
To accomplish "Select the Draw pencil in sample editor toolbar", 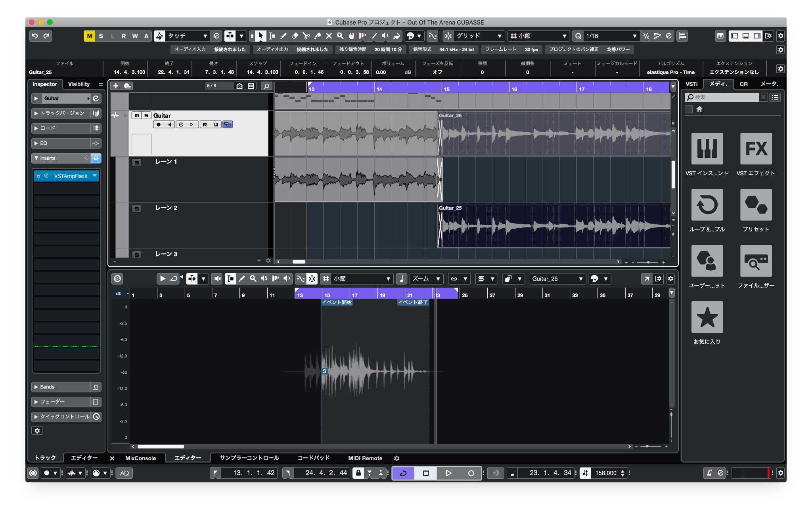I will coord(242,279).
